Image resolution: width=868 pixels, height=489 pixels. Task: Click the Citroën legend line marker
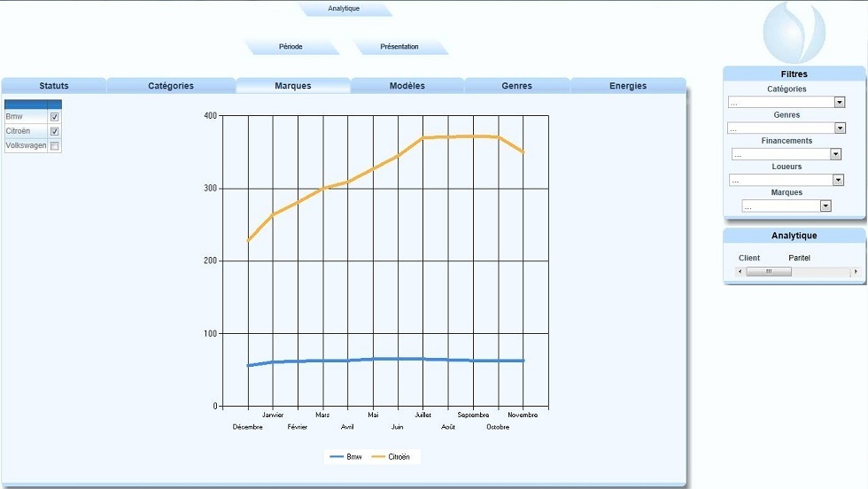(378, 457)
